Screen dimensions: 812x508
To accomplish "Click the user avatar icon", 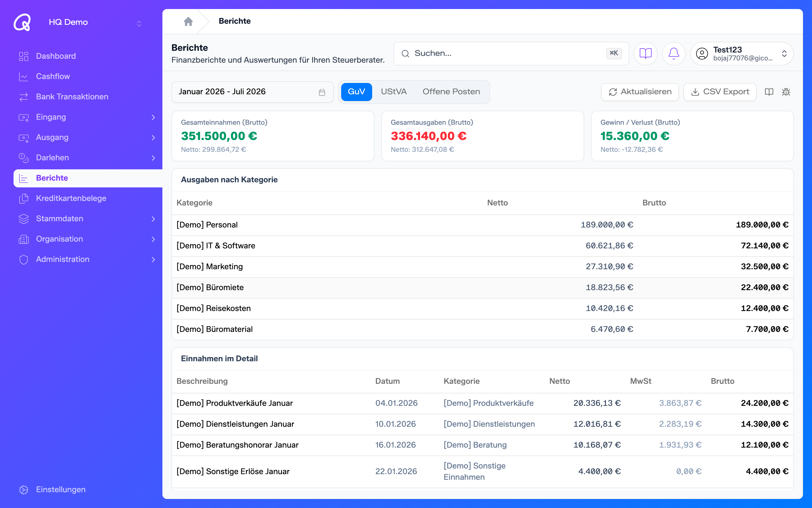I will [701, 53].
